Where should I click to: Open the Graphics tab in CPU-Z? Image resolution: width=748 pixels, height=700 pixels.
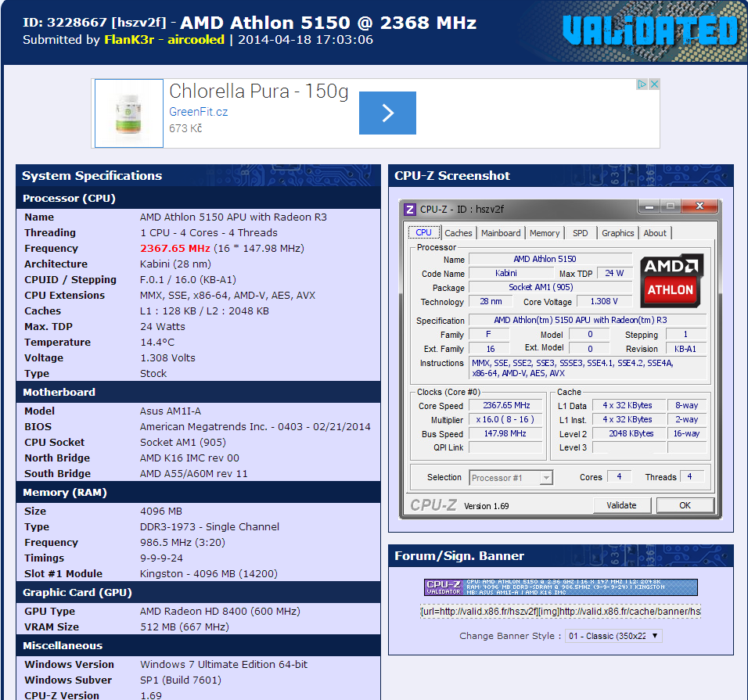[617, 233]
